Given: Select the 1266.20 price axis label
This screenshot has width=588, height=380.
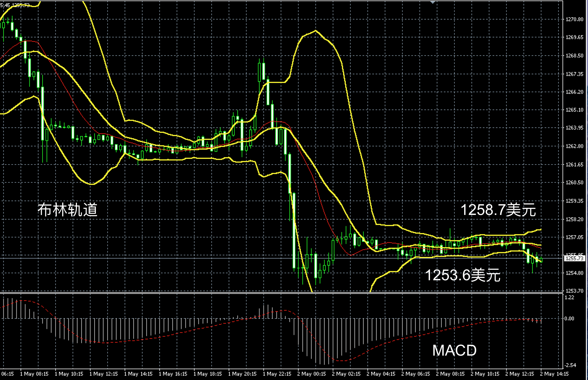Looking at the screenshot, I should 574,92.
